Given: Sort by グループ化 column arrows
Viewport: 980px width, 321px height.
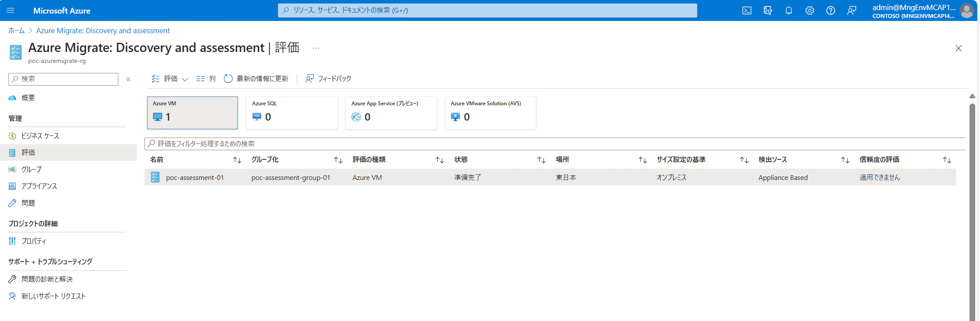Looking at the screenshot, I should click(338, 160).
